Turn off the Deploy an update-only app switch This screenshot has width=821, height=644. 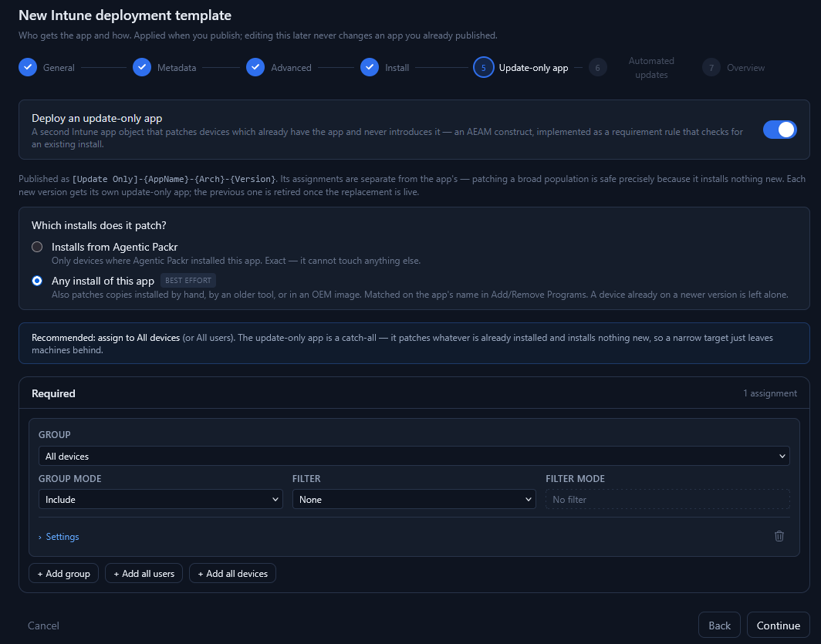click(779, 130)
